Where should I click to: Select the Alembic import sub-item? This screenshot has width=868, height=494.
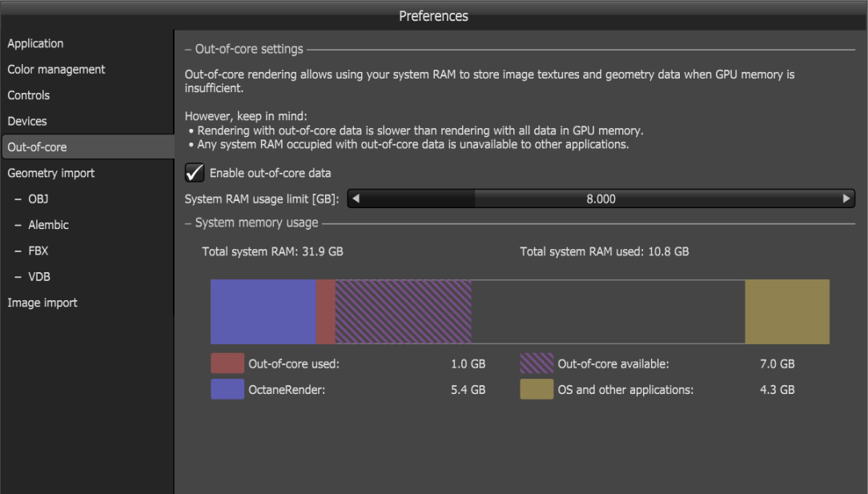[x=48, y=225]
